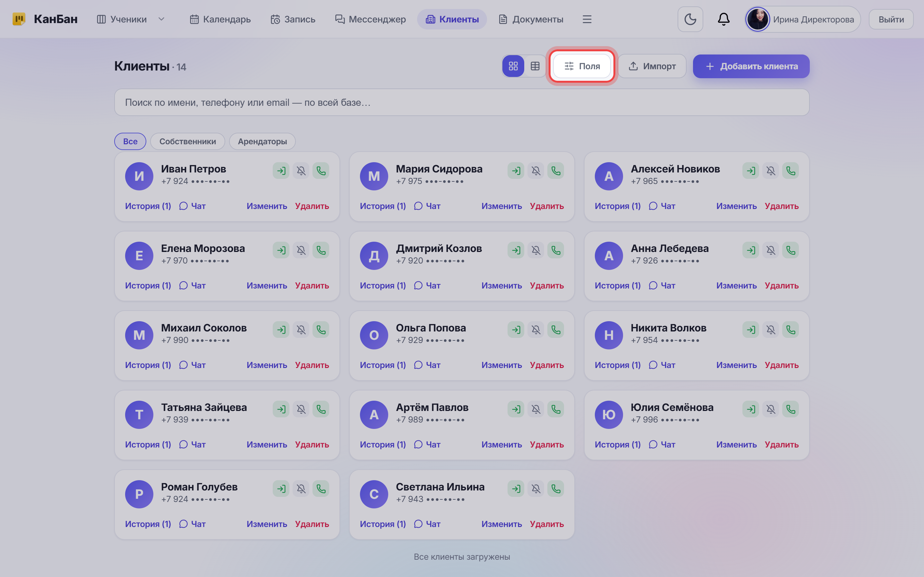
Task: Open Ирина Директорова profile menu
Action: click(803, 19)
